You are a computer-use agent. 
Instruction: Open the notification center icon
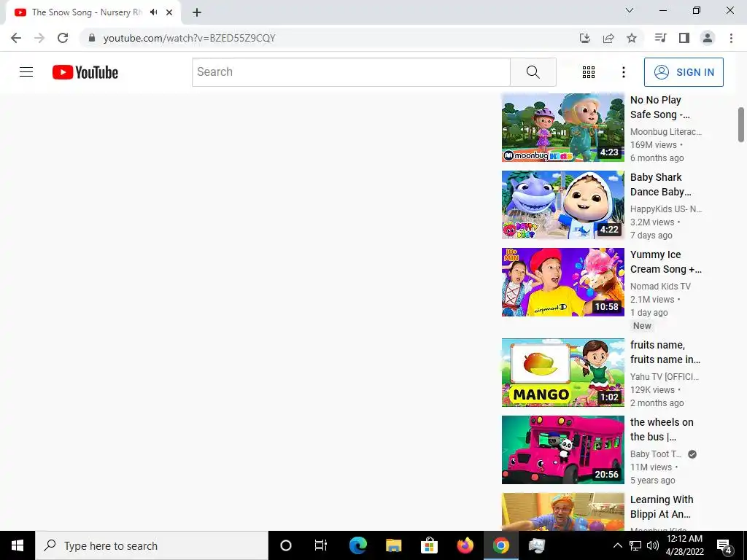(x=724, y=546)
